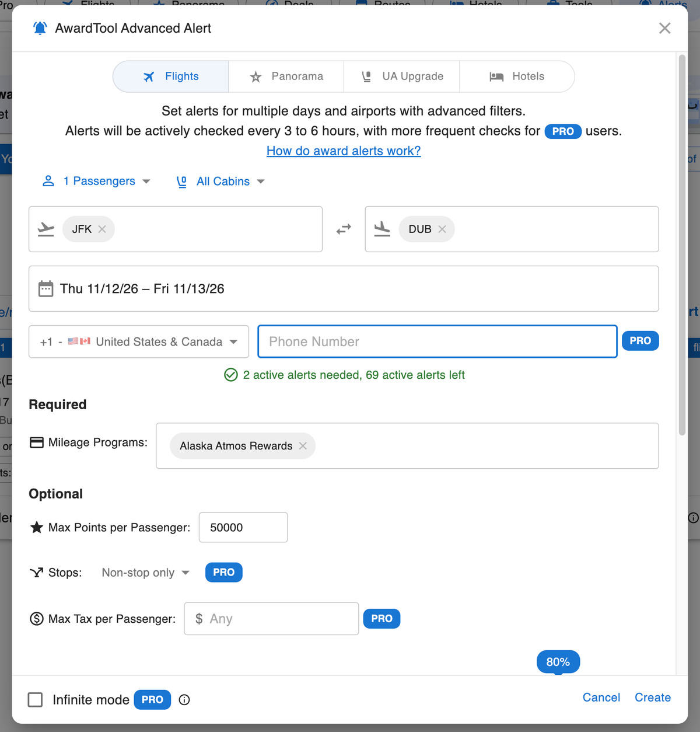Click the calendar icon before the dates
Screen dimensions: 700x732
point(45,288)
